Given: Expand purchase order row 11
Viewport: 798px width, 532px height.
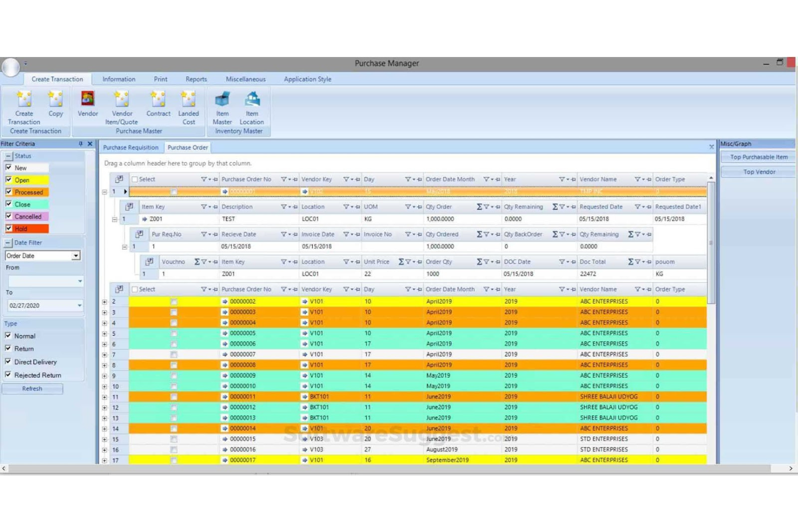Looking at the screenshot, I should point(105,397).
